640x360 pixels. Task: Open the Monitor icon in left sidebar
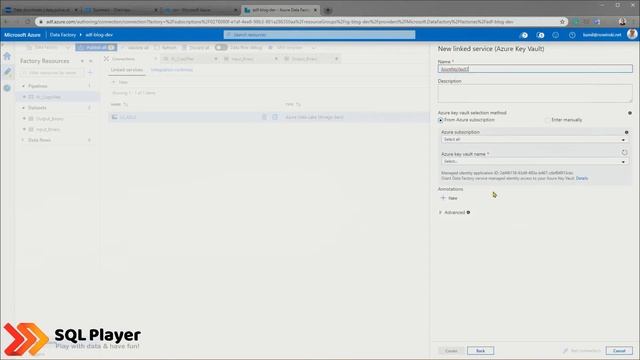click(x=7, y=88)
